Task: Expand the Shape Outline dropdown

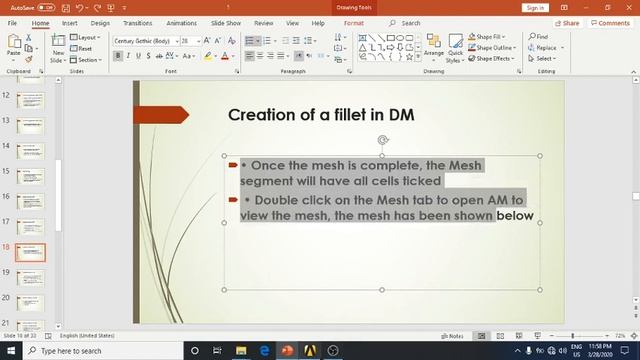Action: click(492, 48)
